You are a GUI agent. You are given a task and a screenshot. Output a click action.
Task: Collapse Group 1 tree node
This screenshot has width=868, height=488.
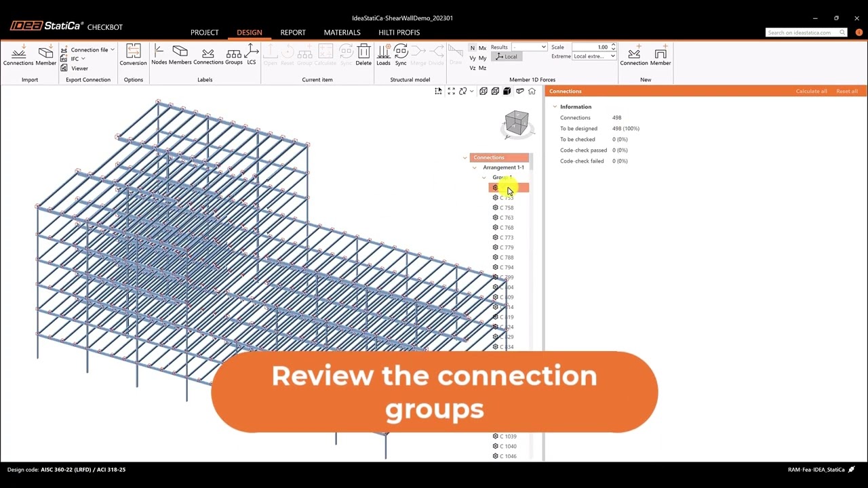484,178
